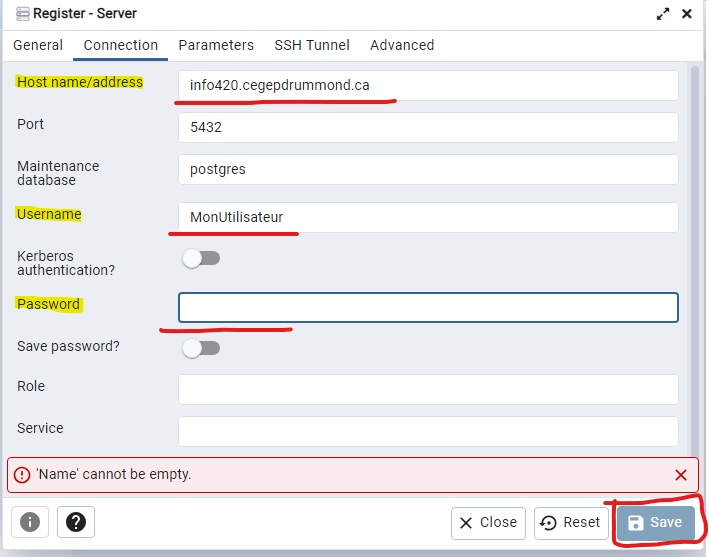Dismiss the 'Name' cannot be empty error
The width and height of the screenshot is (709, 557).
pos(681,475)
